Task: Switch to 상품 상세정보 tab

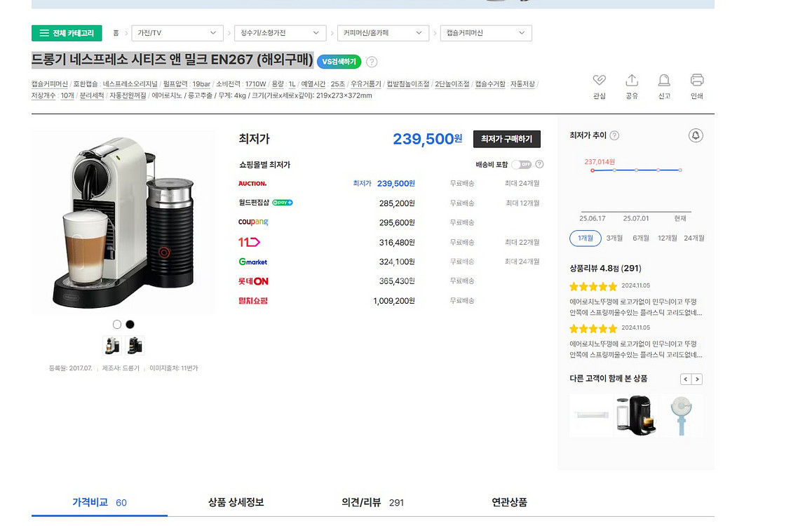Action: tap(236, 502)
